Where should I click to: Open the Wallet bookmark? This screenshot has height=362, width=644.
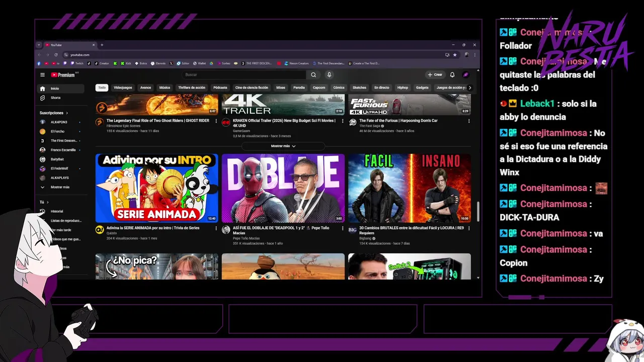200,63
